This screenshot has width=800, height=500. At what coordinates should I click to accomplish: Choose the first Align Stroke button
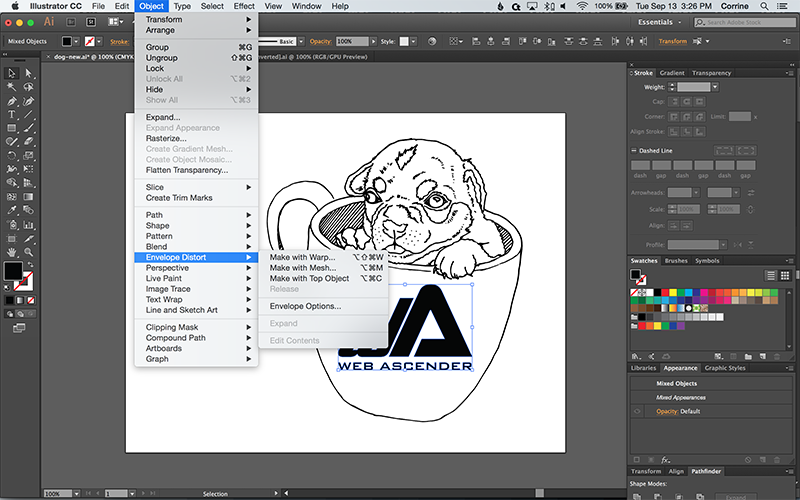click(x=674, y=132)
